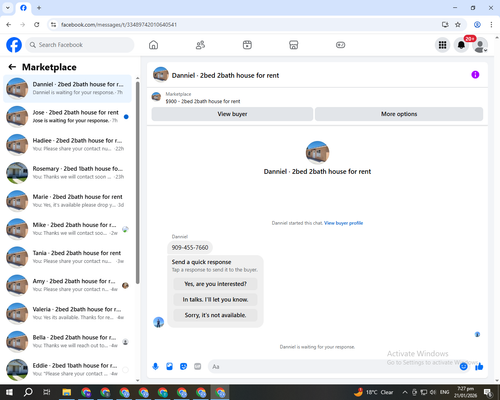Click the Search Facebook field

tap(80, 45)
